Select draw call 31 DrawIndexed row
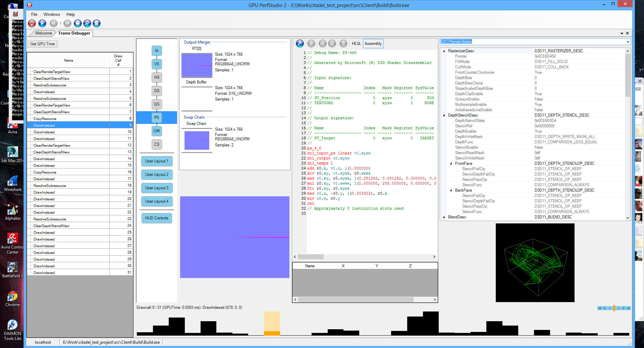The image size is (644, 348). (80, 273)
